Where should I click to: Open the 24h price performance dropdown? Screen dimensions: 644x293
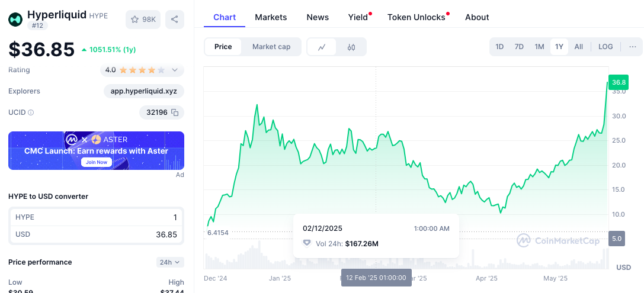170,262
